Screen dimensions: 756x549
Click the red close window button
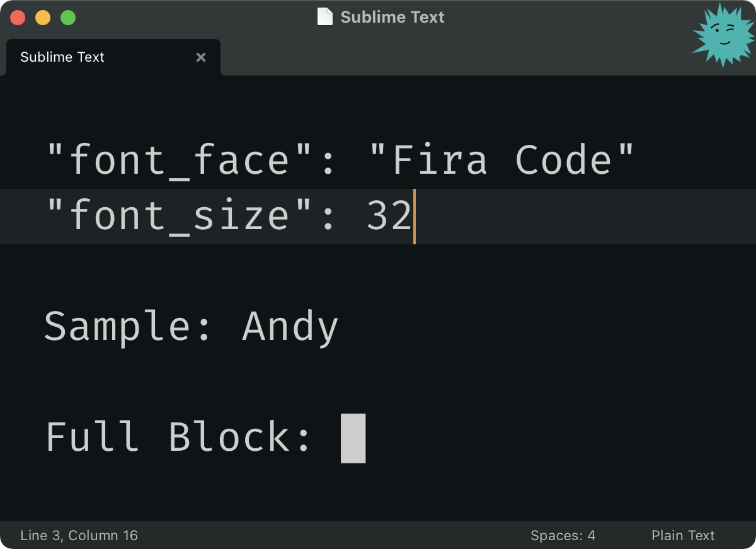point(18,18)
